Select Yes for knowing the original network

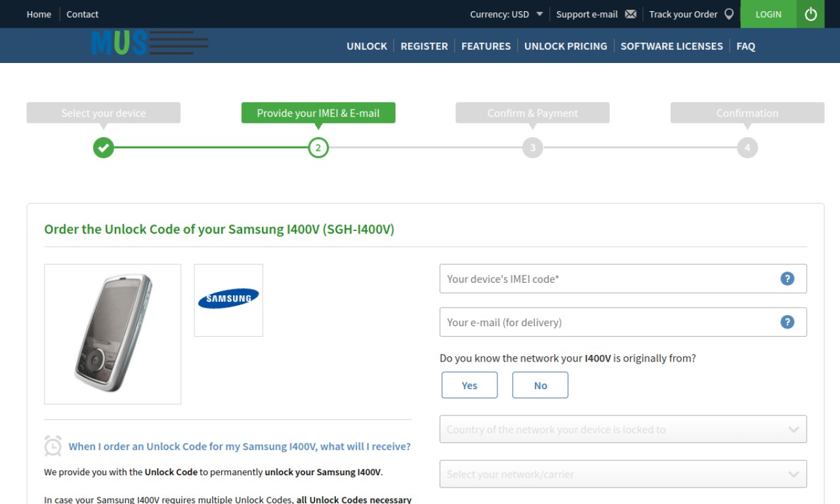470,385
